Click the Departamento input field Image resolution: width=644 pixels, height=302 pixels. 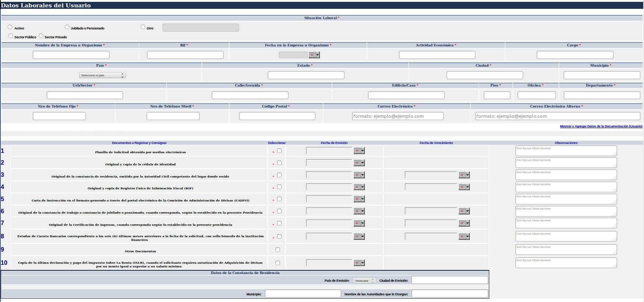602,95
